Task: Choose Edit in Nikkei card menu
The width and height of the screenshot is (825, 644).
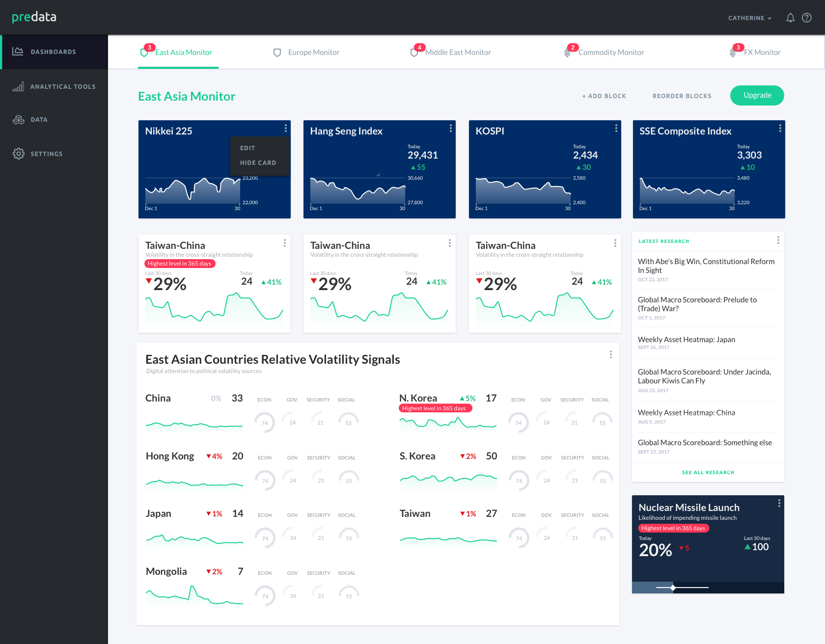Action: (x=247, y=148)
